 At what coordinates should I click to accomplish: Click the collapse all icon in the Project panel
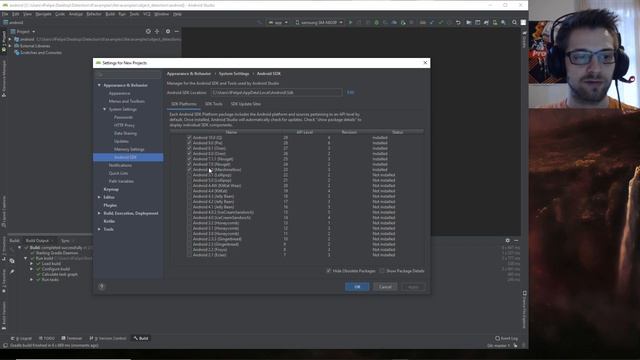pyautogui.click(x=157, y=31)
